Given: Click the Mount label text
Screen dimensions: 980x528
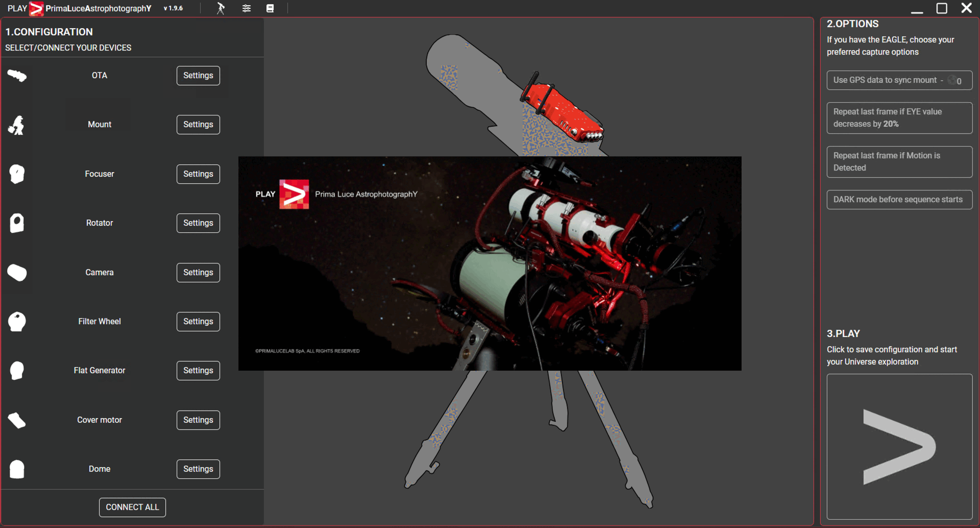Looking at the screenshot, I should (x=100, y=125).
